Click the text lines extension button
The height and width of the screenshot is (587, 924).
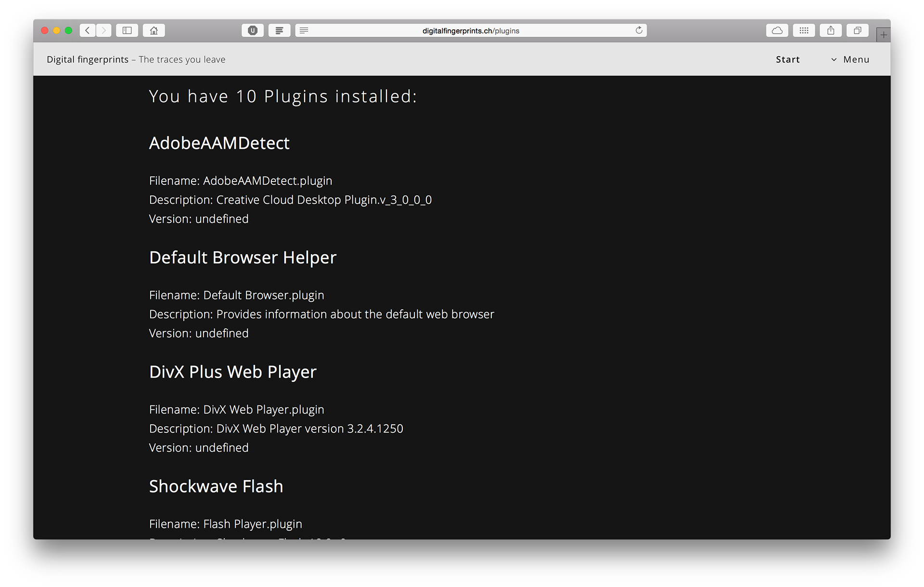point(279,30)
